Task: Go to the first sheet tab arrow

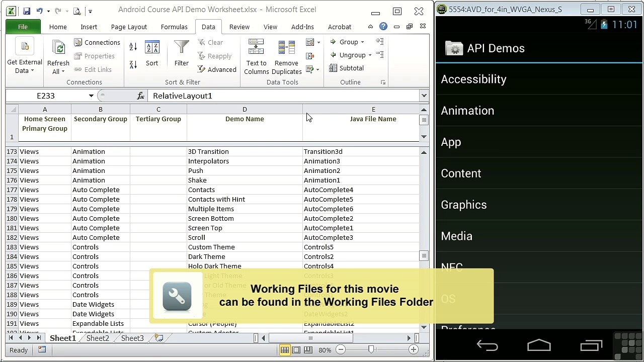Action: [11, 338]
